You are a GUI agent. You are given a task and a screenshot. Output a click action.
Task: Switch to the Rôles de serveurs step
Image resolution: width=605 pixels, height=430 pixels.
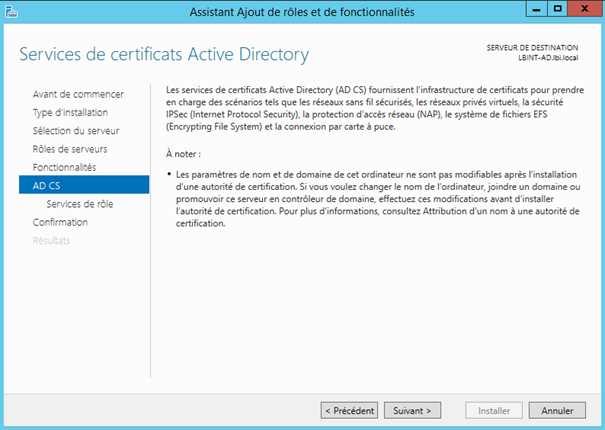click(70, 148)
